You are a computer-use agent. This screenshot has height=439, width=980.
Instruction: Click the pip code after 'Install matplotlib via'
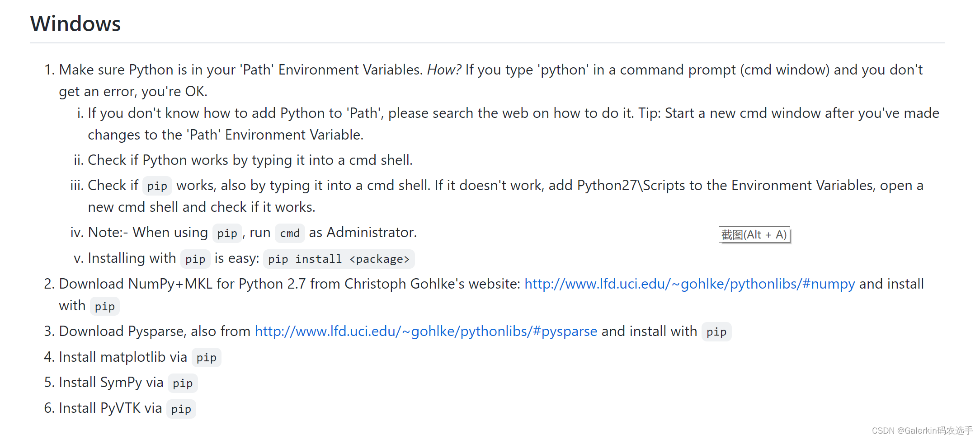[x=206, y=358]
